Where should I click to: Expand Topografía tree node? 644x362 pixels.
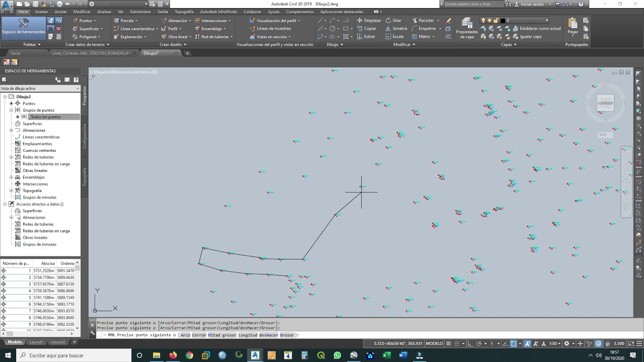[x=11, y=191]
